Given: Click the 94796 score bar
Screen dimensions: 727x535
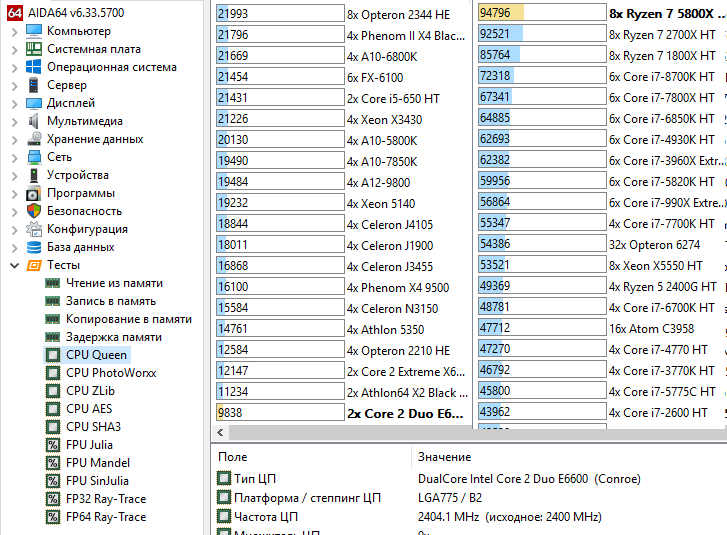Looking at the screenshot, I should (x=542, y=13).
